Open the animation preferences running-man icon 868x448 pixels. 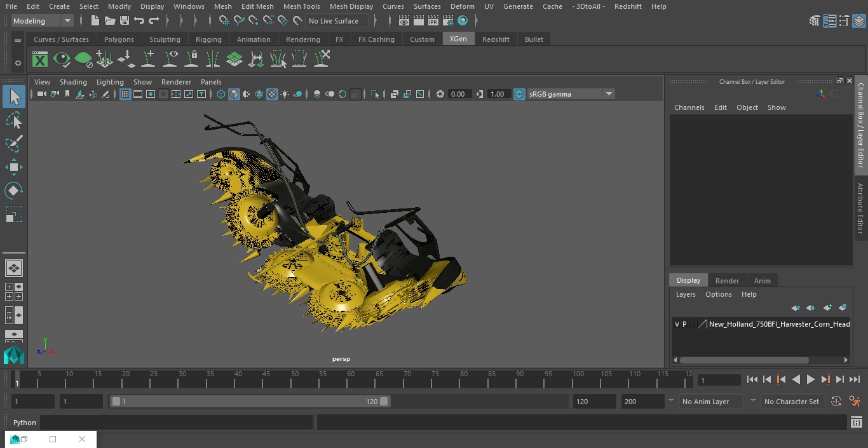(855, 402)
